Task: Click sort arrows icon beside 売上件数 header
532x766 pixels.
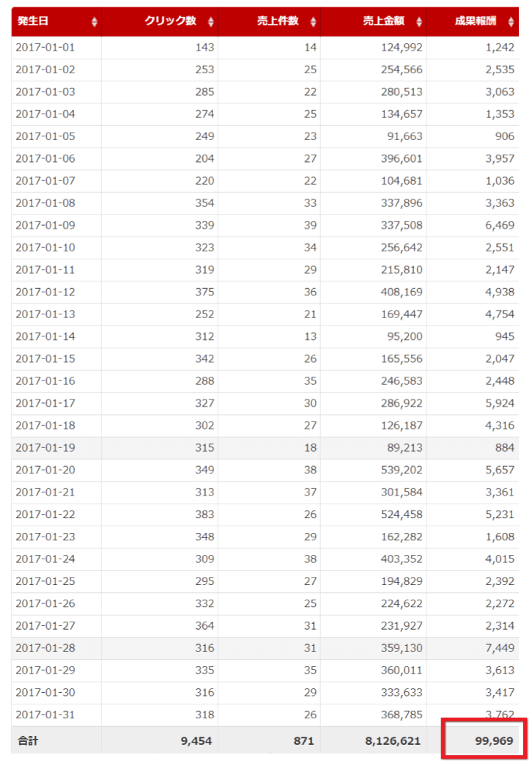Action: (314, 22)
